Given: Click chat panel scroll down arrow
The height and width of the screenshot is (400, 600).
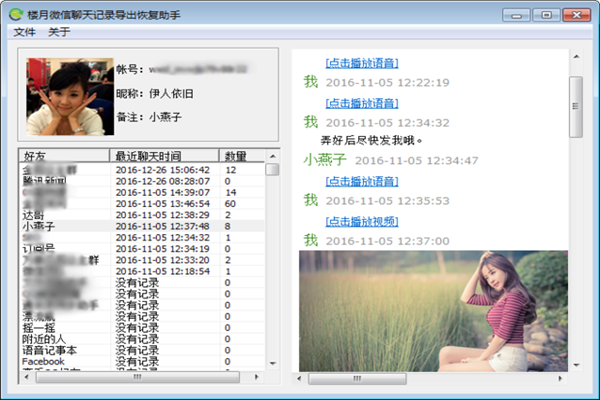Looking at the screenshot, I should [576, 365].
